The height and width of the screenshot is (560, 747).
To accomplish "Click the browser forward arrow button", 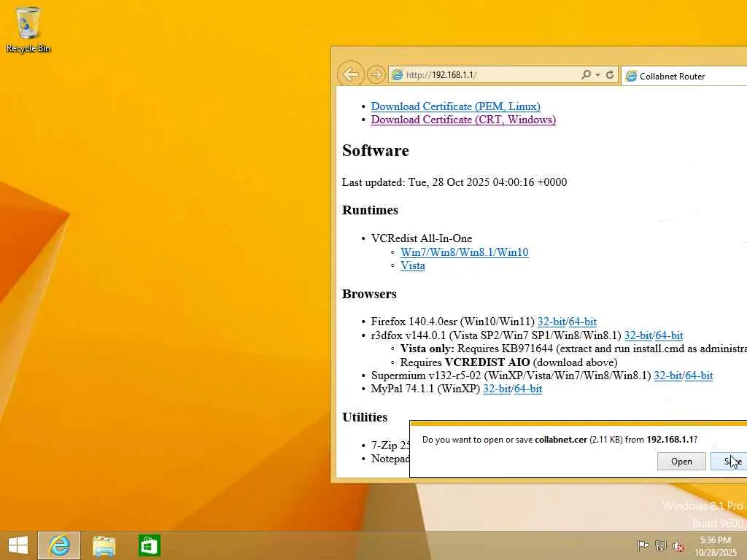I will pos(376,75).
